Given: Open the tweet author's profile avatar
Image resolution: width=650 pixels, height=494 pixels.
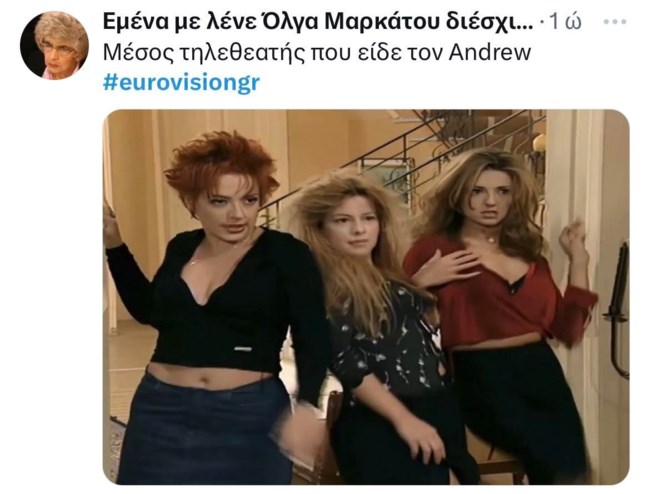Looking at the screenshot, I should click(x=54, y=45).
